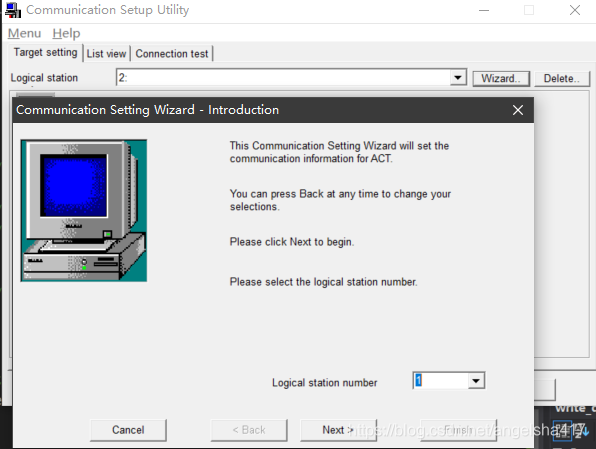Click the Communication Setup Utility app icon
This screenshot has width=596, height=449.
13,10
